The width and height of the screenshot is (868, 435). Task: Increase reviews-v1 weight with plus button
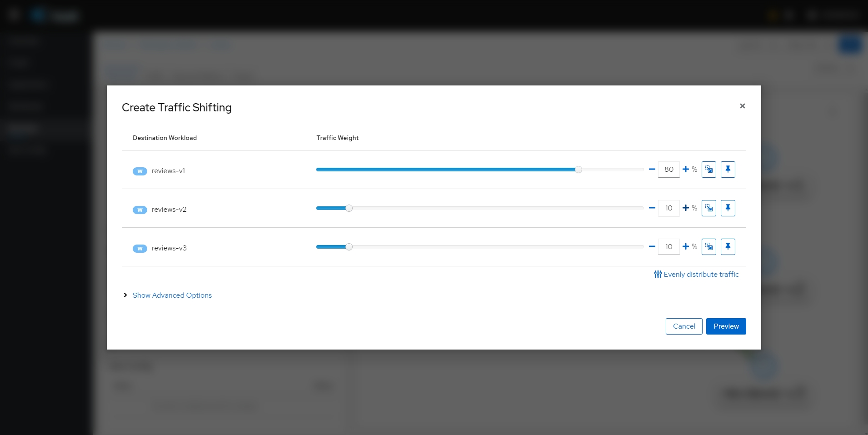(x=685, y=170)
